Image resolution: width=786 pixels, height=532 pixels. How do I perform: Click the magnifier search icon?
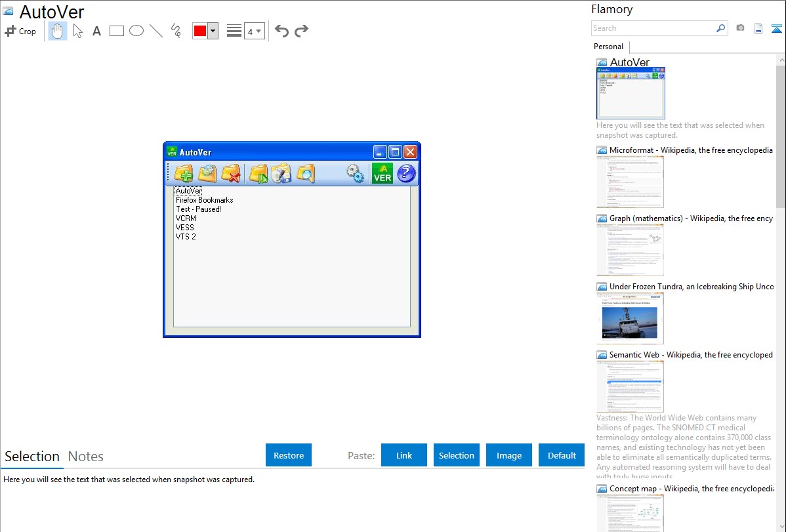tap(721, 28)
